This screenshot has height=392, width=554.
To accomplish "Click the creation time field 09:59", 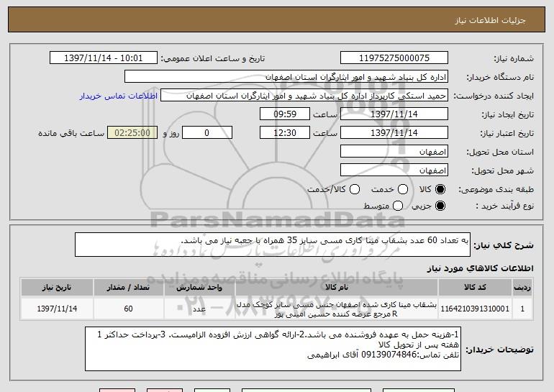I will [x=285, y=114].
